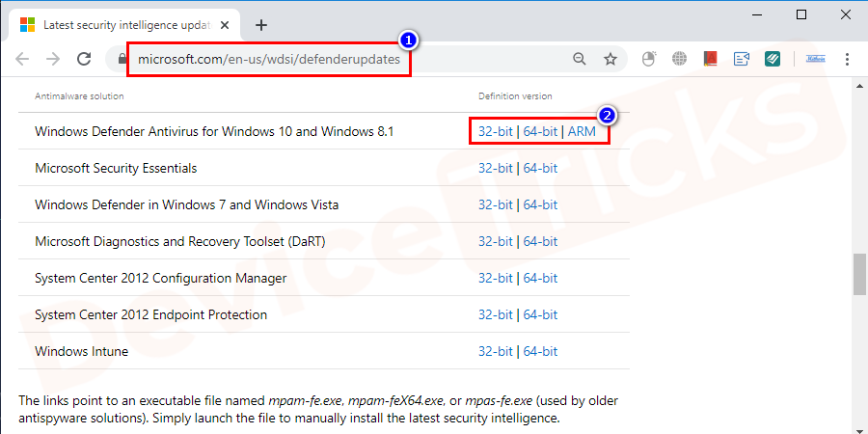The height and width of the screenshot is (434, 868).
Task: Minimize the Chrome window
Action: point(757,15)
